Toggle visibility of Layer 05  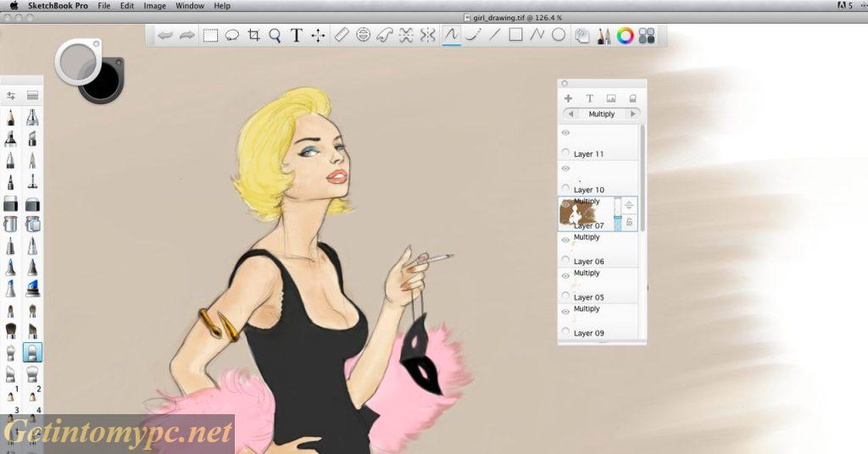pos(565,276)
